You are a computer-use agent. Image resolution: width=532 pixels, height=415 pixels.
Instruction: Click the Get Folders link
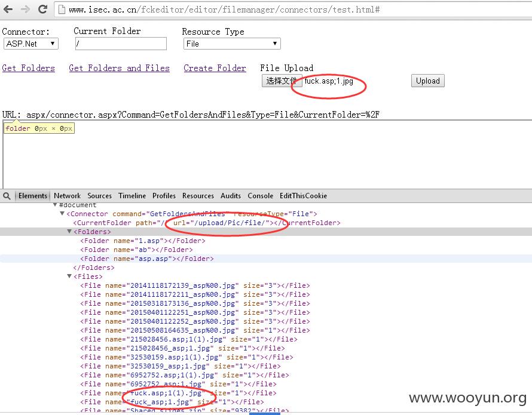(x=29, y=68)
